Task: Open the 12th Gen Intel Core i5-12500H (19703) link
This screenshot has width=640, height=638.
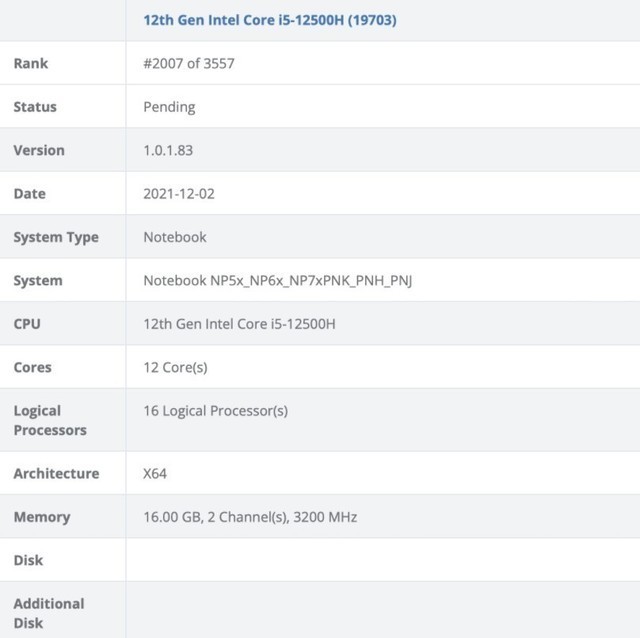Action: [270, 20]
